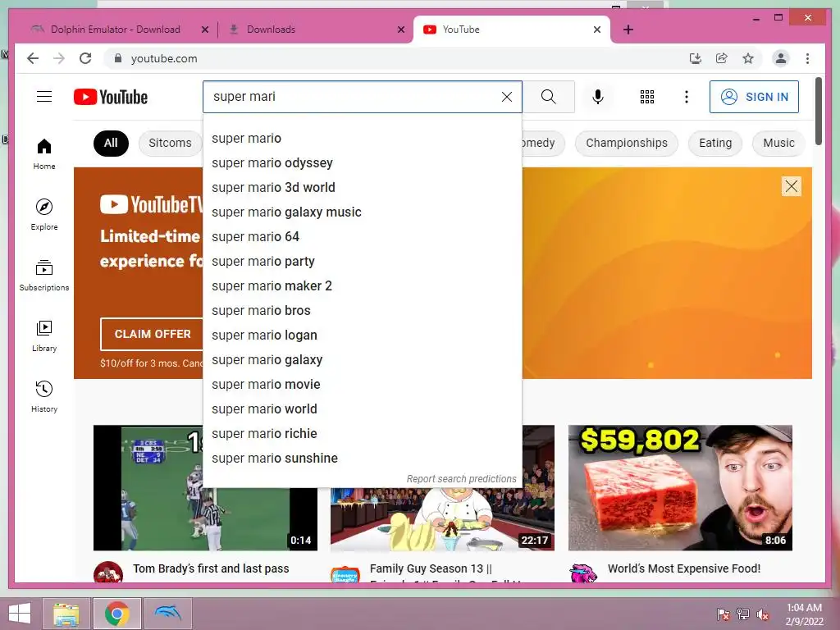Choose suggestion 'super mario sunshine'

(x=362, y=459)
